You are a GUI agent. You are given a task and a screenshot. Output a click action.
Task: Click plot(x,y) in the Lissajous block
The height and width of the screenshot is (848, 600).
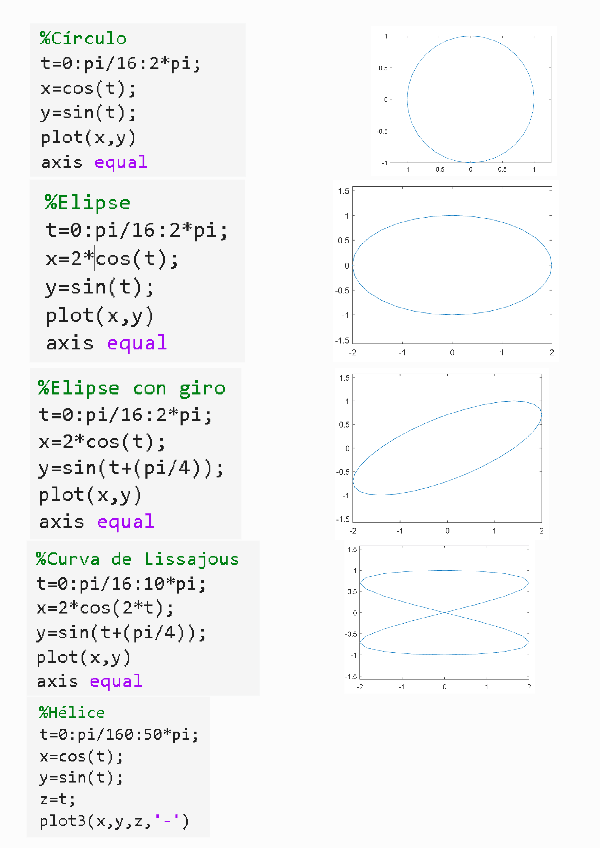[84, 657]
